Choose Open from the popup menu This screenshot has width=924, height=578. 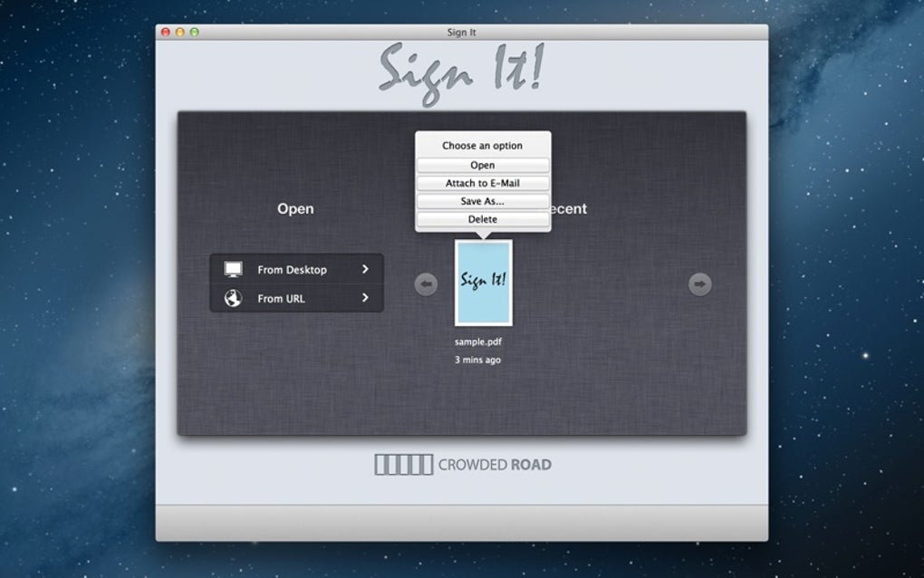[483, 164]
